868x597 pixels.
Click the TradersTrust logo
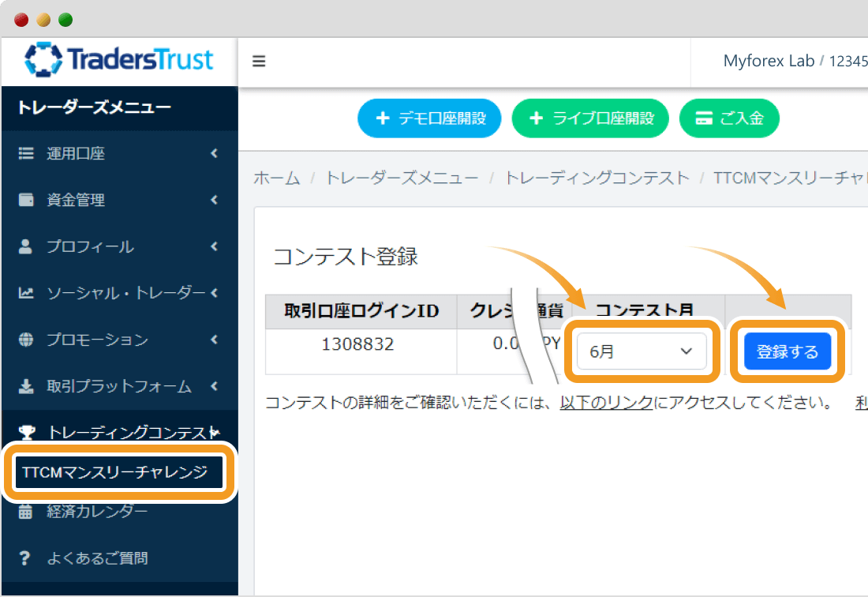(x=119, y=60)
